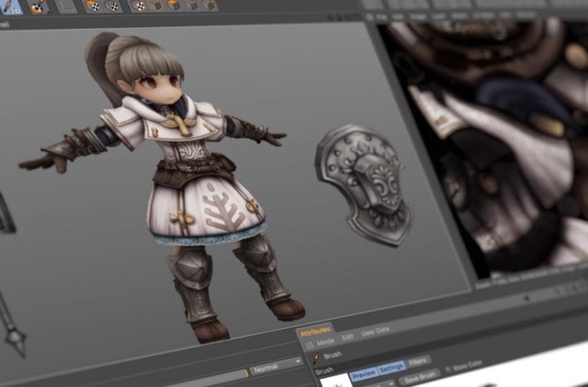The width and height of the screenshot is (588, 387).
Task: Open the Edit menu in Attributes panel
Action: [x=348, y=337]
